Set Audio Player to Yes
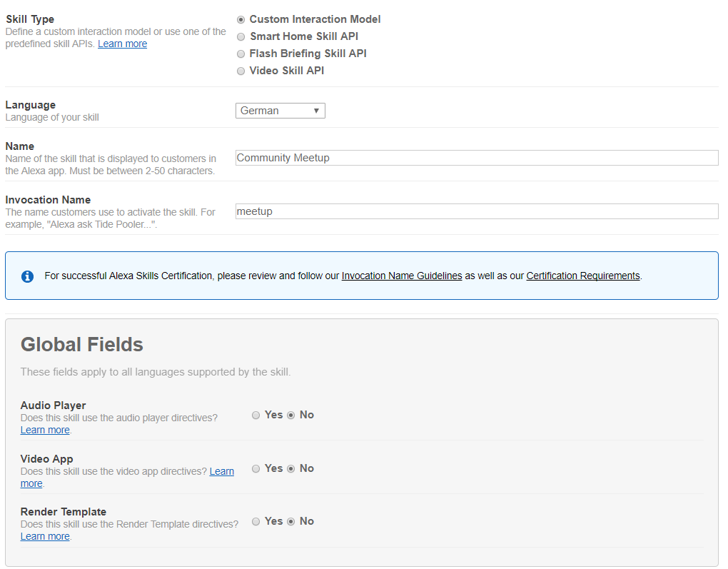 click(x=256, y=416)
